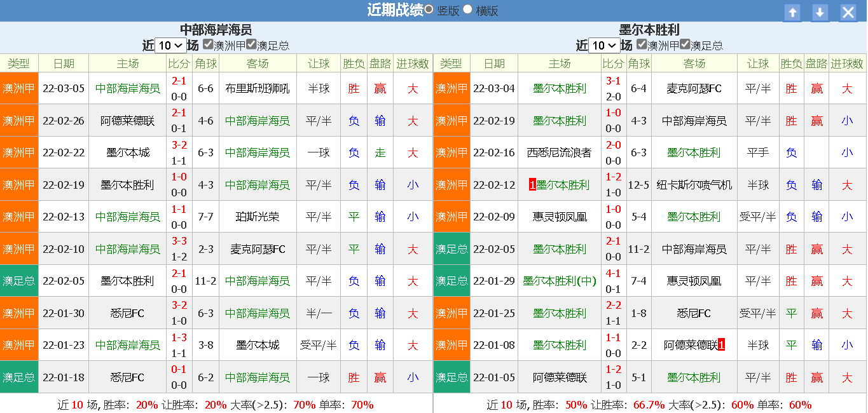Select the 竖版 radio button
Viewport: 868px width, 413px height.
pos(429,10)
